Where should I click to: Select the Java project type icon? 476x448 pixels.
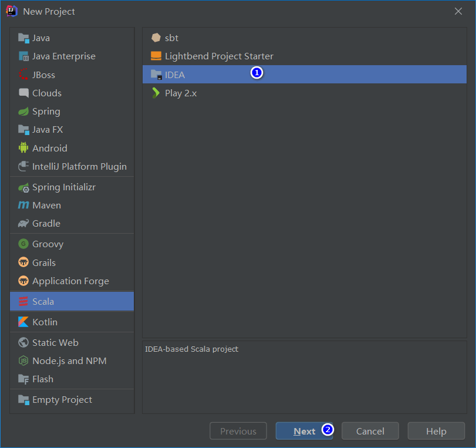coord(23,38)
